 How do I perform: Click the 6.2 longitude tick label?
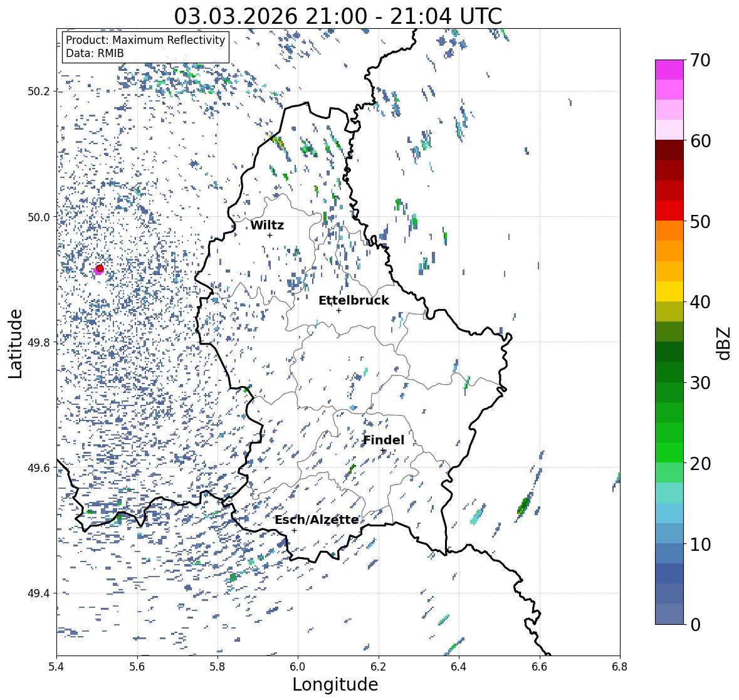click(x=379, y=666)
